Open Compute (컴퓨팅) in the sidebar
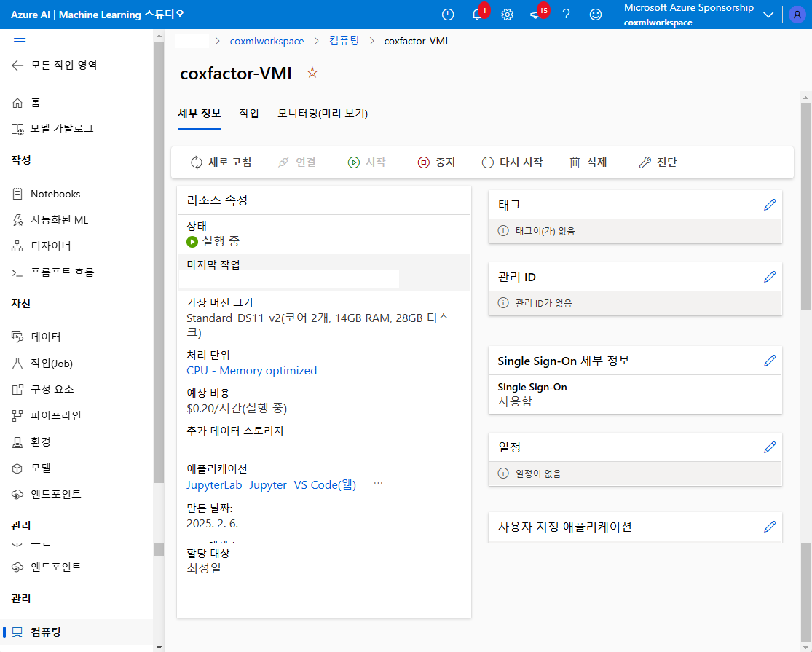Screen dimensions: 812x652 pos(36,632)
